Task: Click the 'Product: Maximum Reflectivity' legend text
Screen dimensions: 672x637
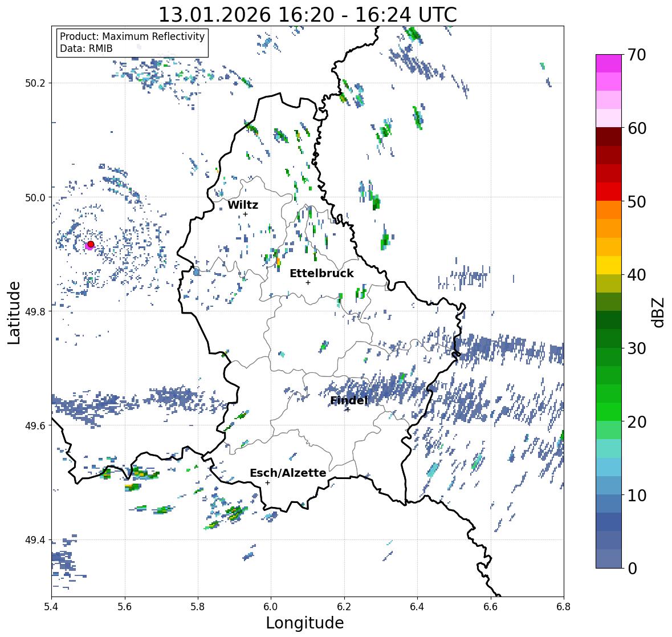Action: [132, 36]
